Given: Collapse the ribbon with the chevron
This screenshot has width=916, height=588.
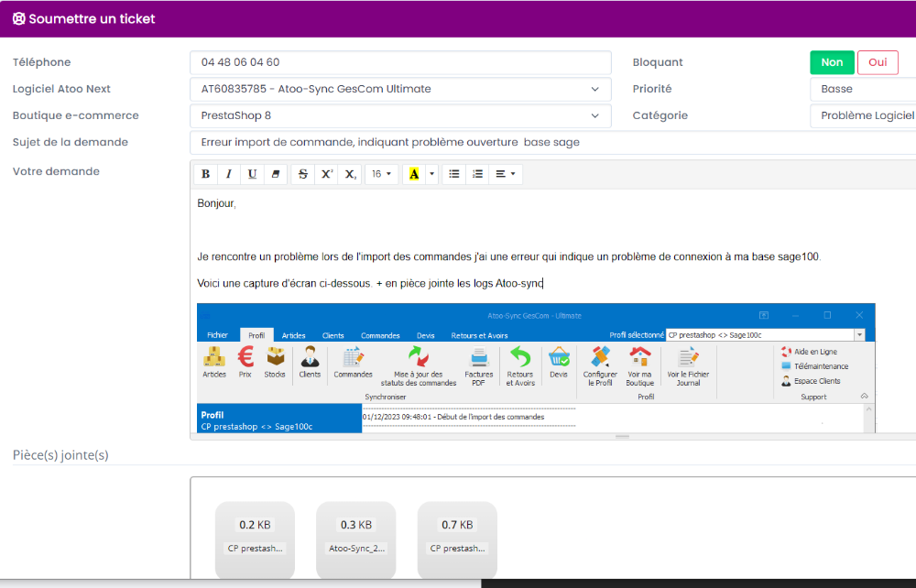Looking at the screenshot, I should tap(864, 396).
